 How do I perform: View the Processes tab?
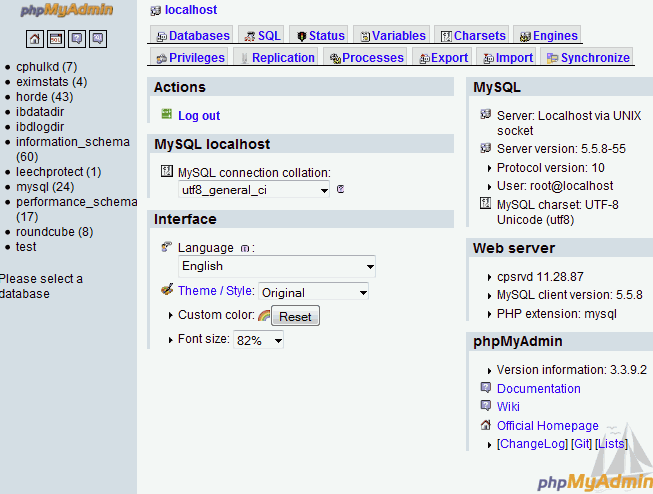tap(367, 58)
